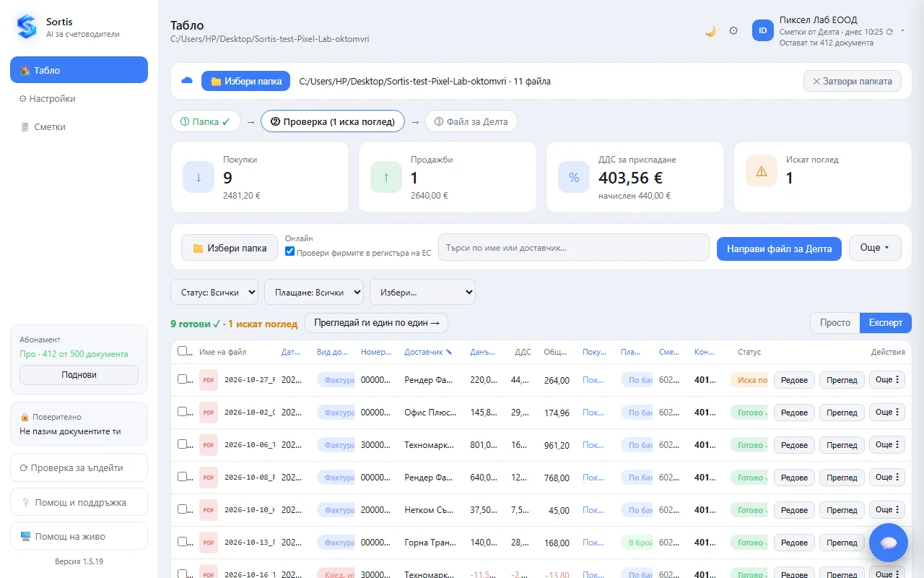Click the Искат поглед warning icon
This screenshot has height=578, width=924.
point(762,171)
